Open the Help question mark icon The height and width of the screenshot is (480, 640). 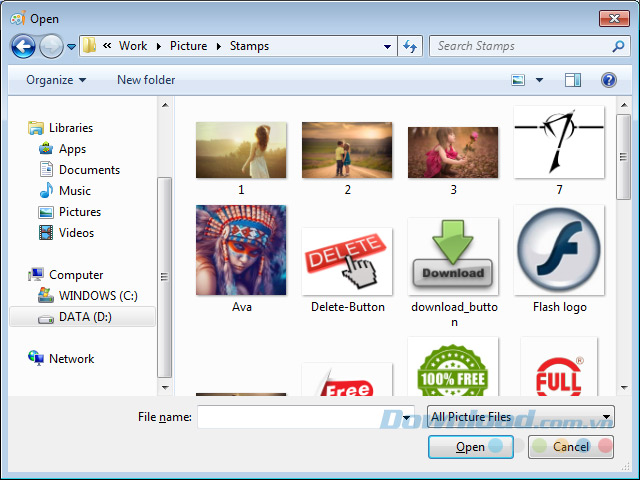(x=608, y=80)
